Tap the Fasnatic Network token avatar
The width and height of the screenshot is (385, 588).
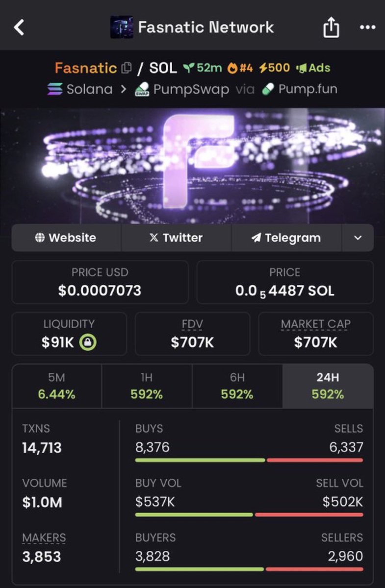tap(121, 27)
